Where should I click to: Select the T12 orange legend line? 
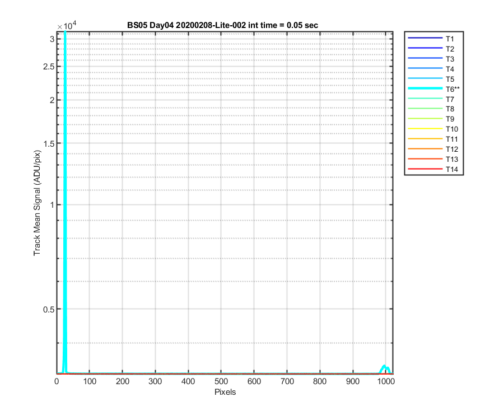click(x=425, y=149)
